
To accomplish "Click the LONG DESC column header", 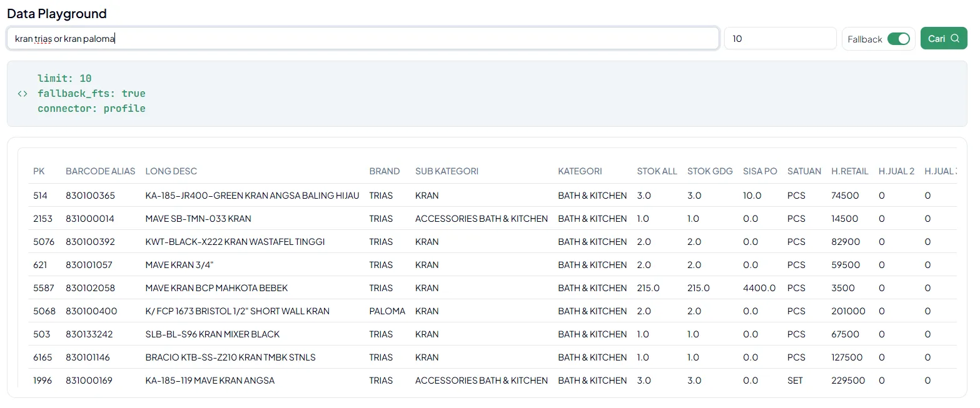I will [171, 171].
